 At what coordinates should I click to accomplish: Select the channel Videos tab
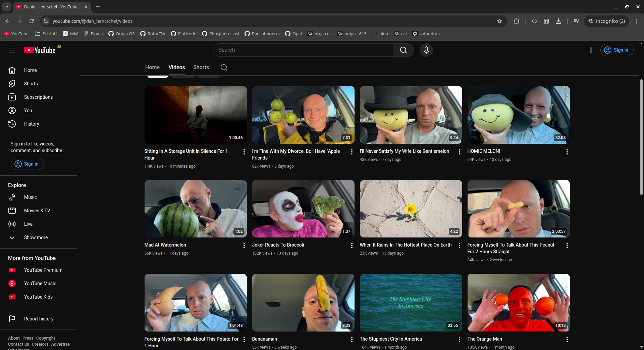coord(177,68)
